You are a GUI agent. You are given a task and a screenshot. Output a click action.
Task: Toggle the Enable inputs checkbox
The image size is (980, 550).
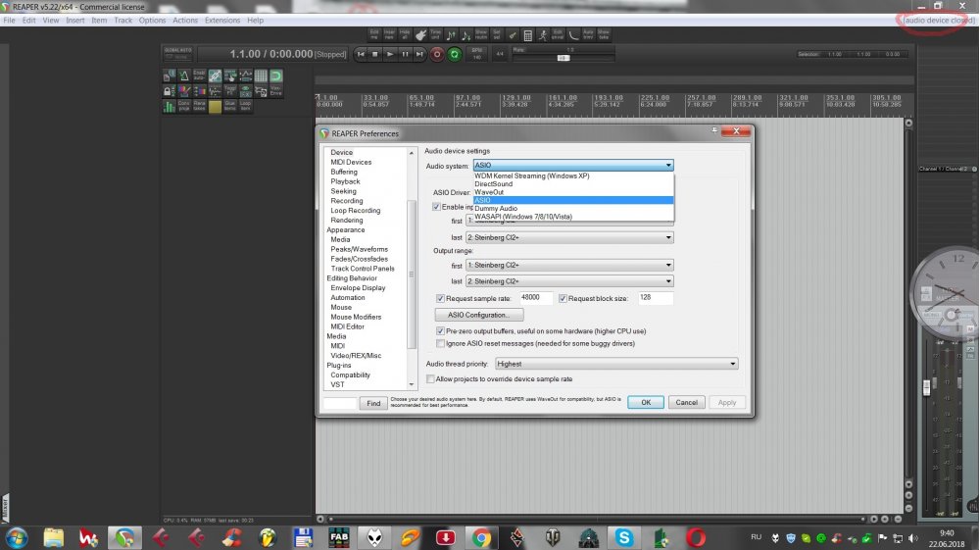[436, 207]
